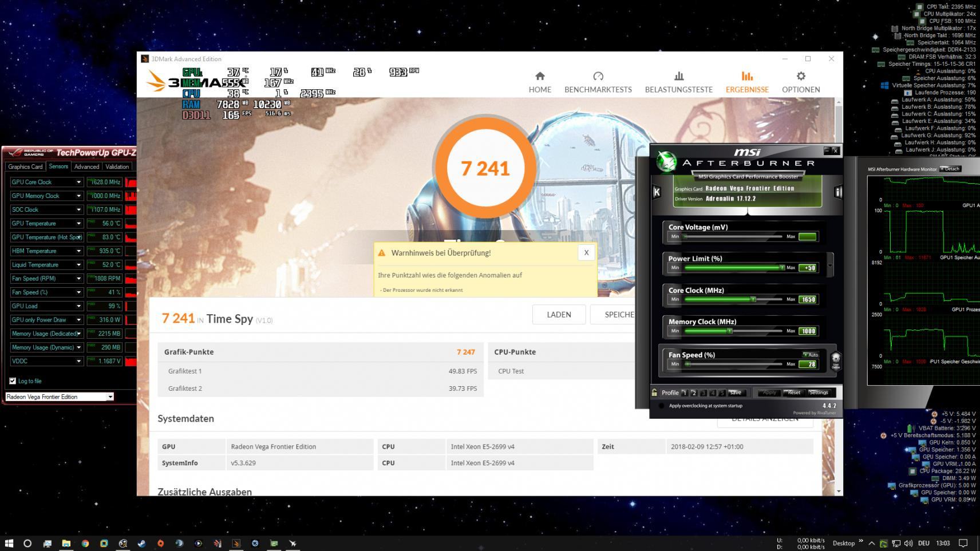This screenshot has height=551, width=980.
Task: Toggle the Log to file checkbox in GPU-Z
Action: (13, 381)
